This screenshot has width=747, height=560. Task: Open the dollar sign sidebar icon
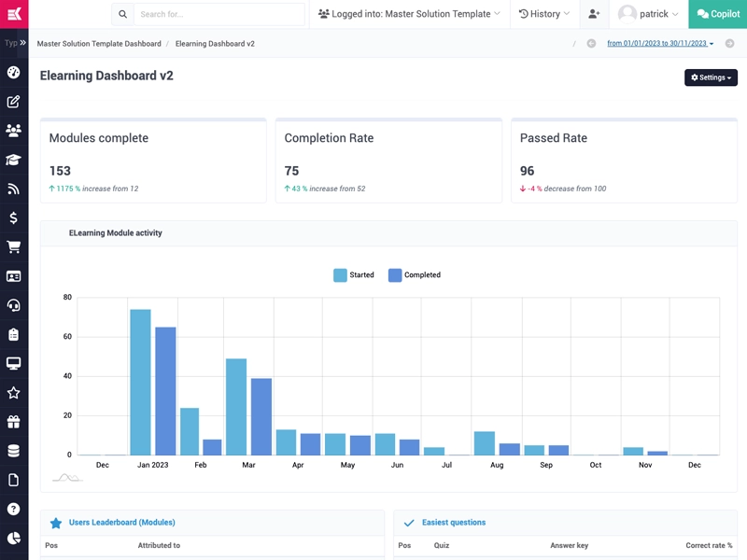click(x=13, y=218)
